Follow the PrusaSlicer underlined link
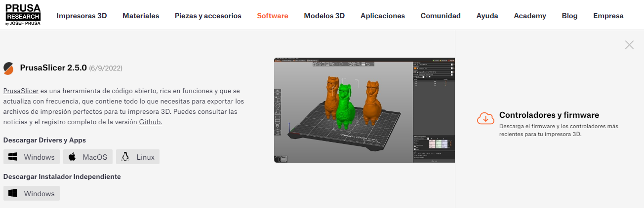This screenshot has width=644, height=208. coord(21,91)
